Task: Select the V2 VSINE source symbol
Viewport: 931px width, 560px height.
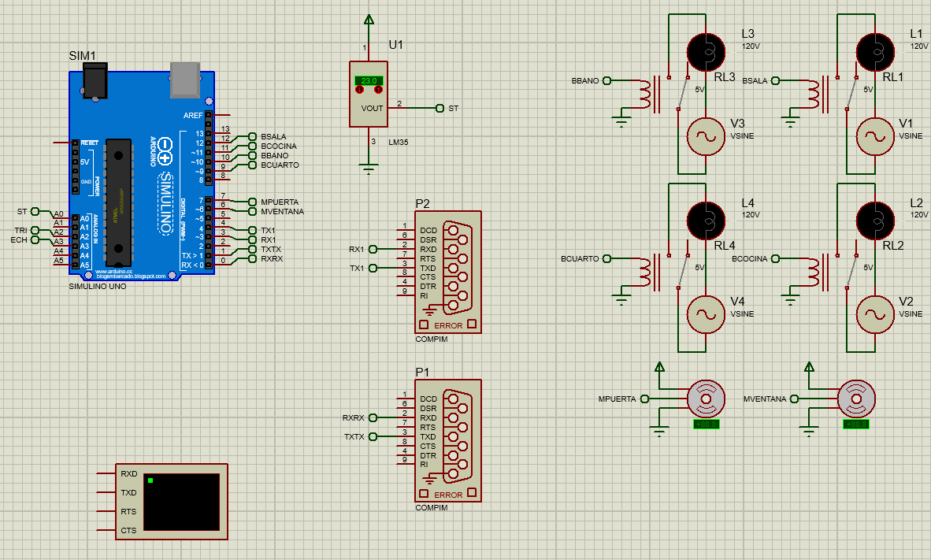Action: (x=875, y=315)
